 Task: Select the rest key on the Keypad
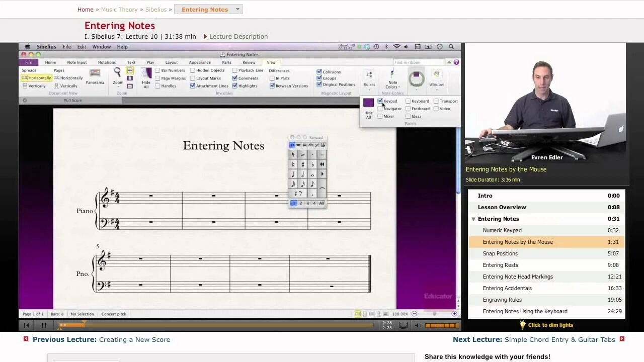[297, 193]
